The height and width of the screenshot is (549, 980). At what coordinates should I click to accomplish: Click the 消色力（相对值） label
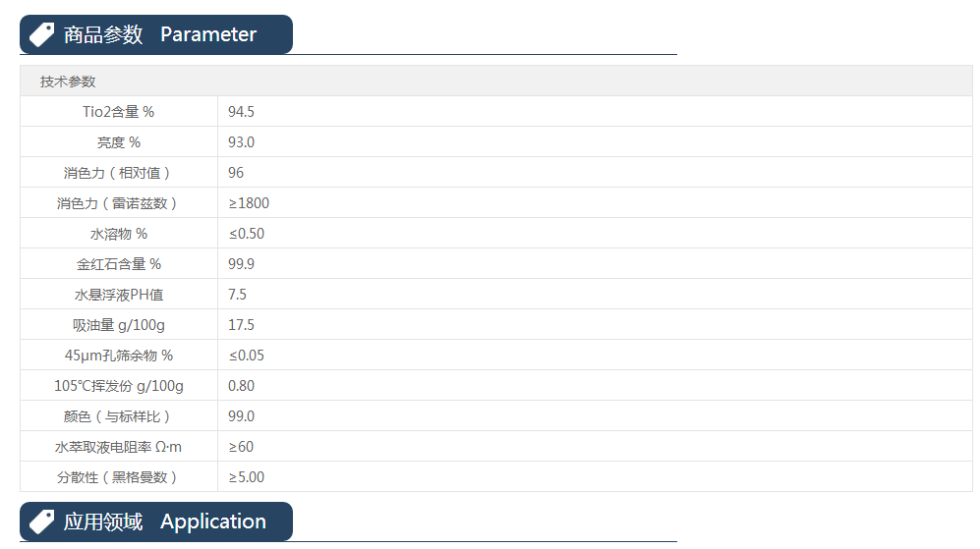coord(118,173)
